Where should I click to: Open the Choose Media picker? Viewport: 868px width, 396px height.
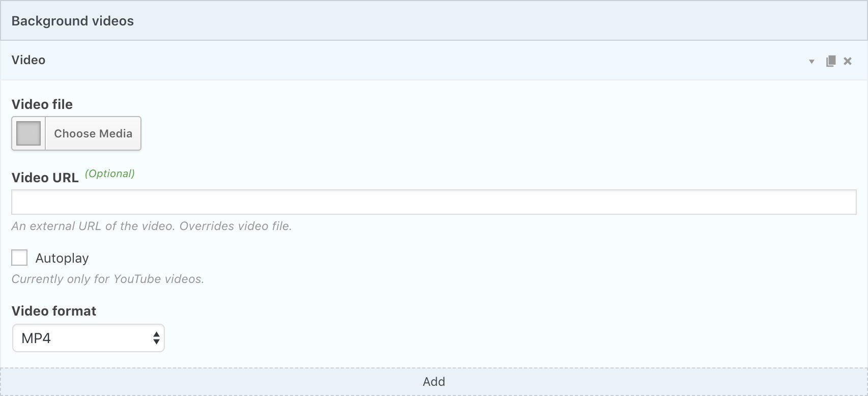click(93, 133)
